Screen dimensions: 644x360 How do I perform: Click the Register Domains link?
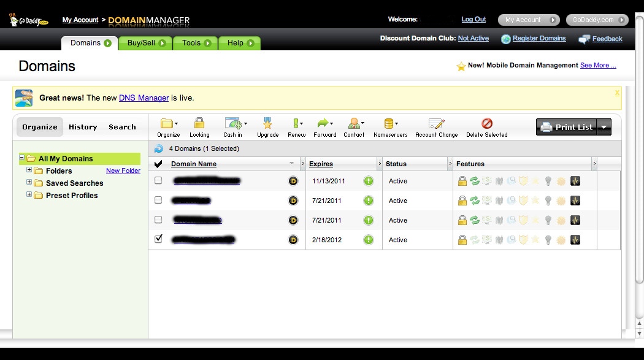point(539,38)
